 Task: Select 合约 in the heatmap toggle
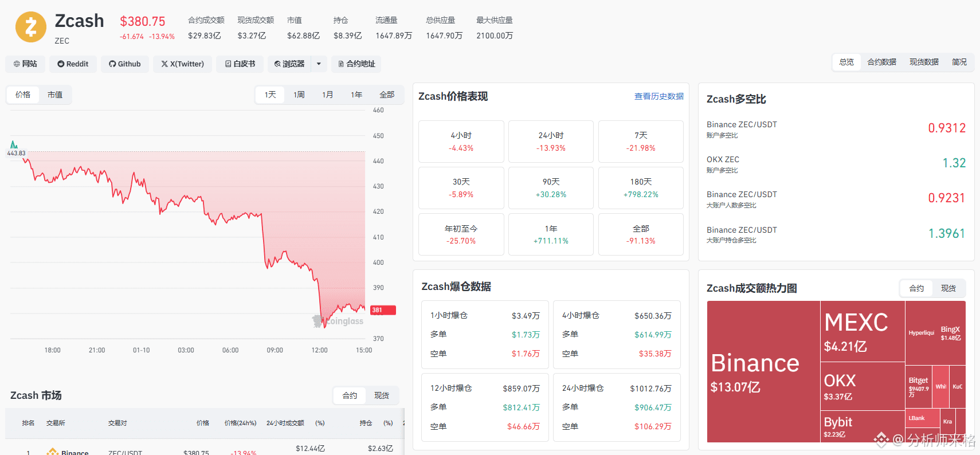point(916,288)
